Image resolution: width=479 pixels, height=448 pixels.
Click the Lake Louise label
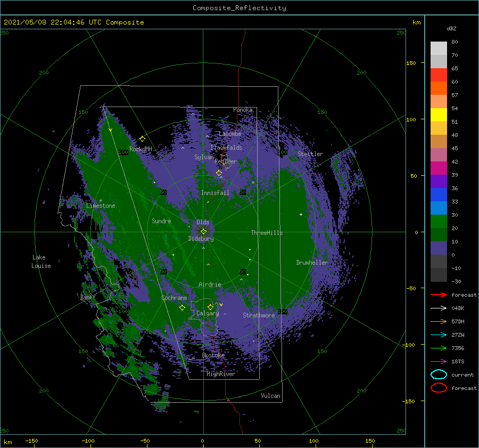pos(41,262)
